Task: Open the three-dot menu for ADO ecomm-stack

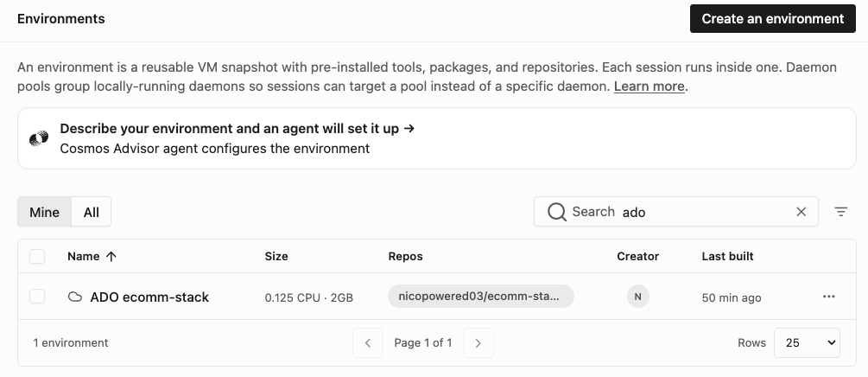Action: (828, 297)
